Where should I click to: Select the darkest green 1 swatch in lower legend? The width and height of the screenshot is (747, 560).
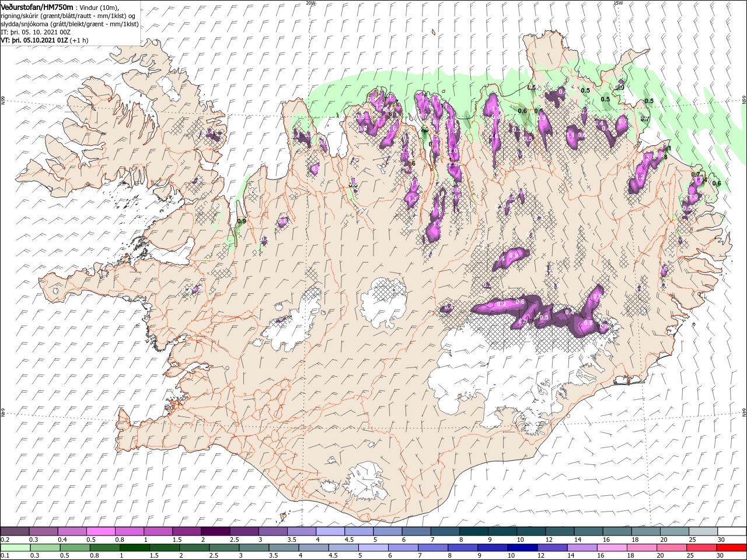click(x=134, y=548)
